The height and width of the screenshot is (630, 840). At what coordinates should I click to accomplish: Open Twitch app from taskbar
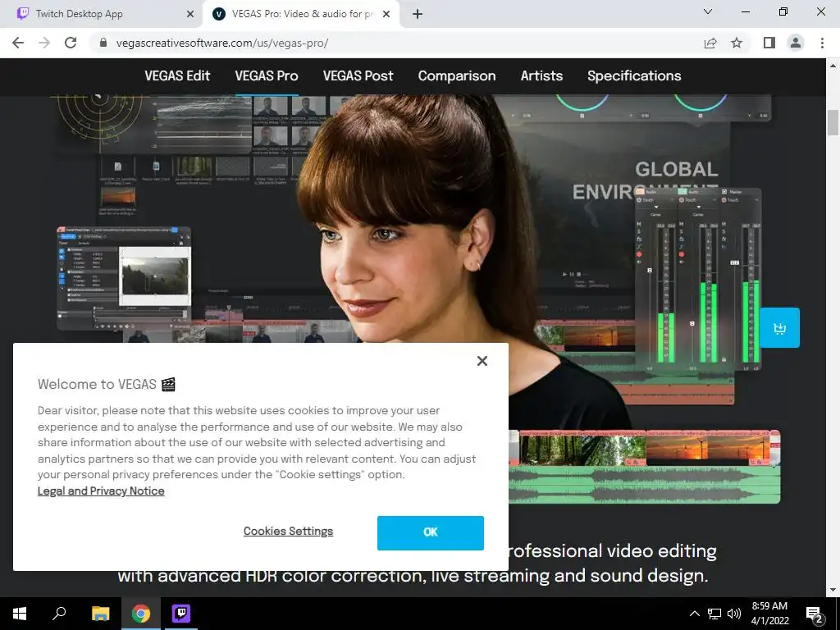(x=181, y=614)
